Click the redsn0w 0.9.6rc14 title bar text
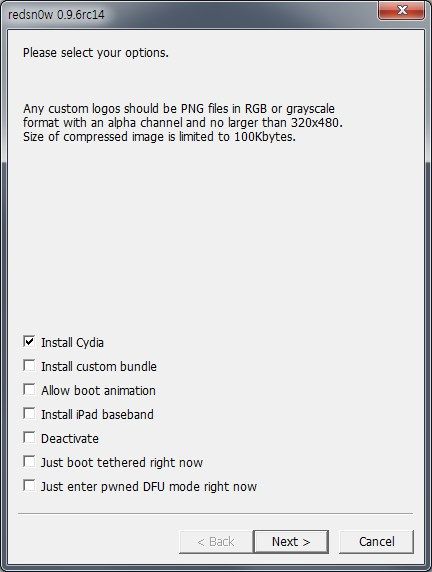The image size is (432, 572). 56,15
